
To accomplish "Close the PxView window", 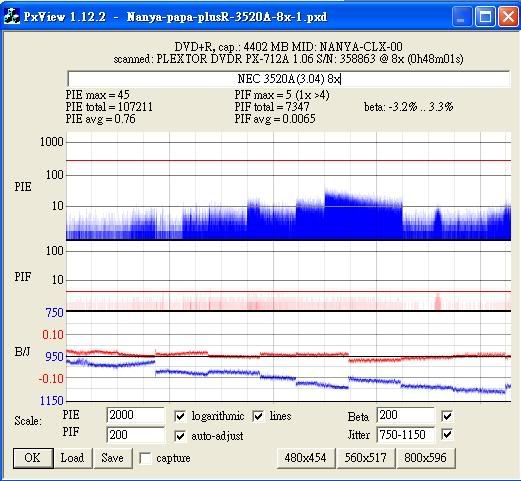I will pos(508,16).
